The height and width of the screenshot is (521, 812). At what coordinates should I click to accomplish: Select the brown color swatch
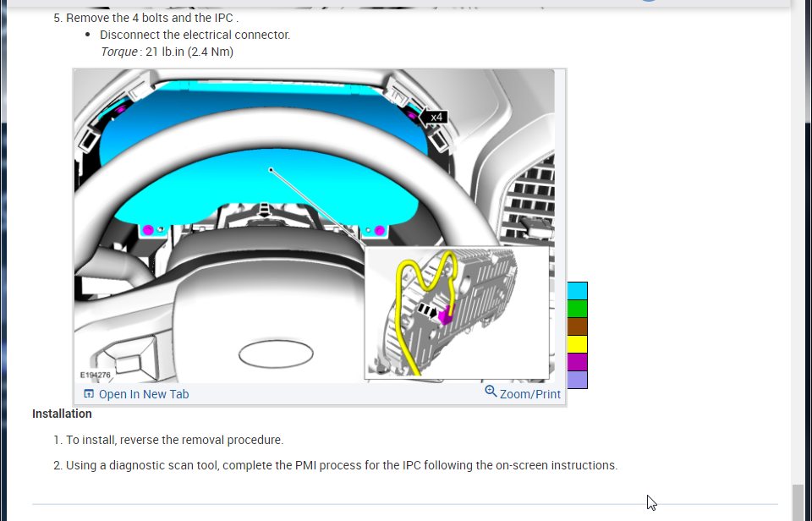click(578, 326)
